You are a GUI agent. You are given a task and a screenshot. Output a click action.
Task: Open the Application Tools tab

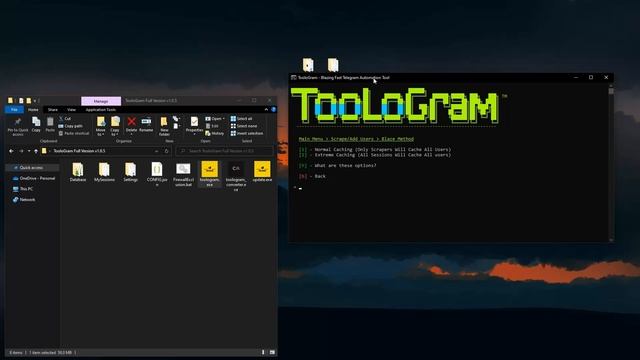click(101, 109)
